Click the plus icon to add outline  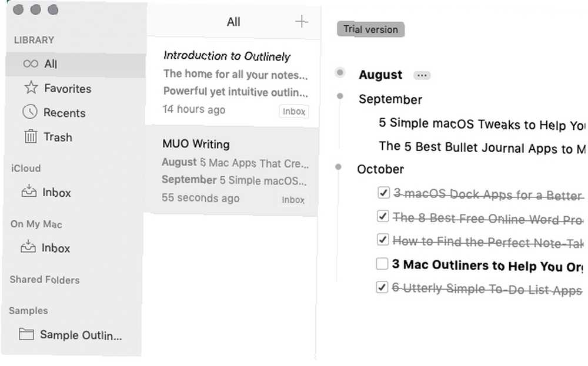click(x=302, y=22)
